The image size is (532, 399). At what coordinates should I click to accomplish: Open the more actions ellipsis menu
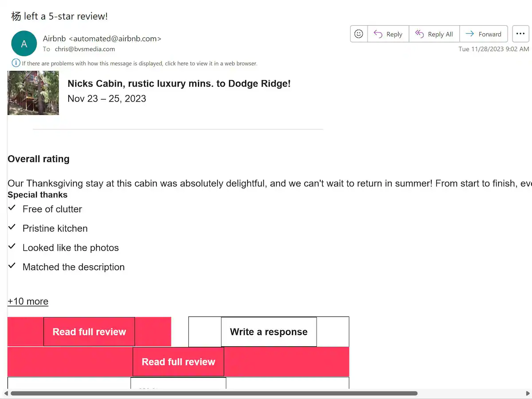(520, 34)
